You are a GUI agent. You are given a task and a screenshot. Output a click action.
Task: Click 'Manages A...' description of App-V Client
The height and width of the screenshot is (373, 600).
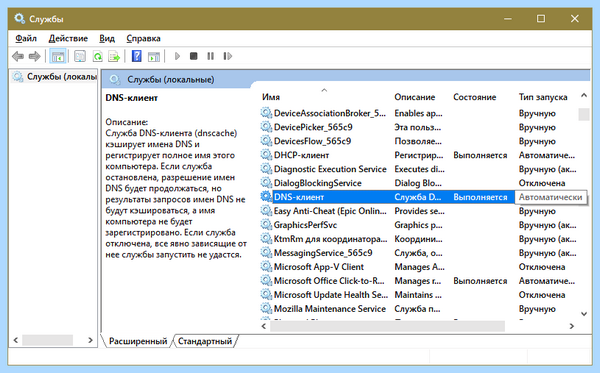tap(419, 267)
